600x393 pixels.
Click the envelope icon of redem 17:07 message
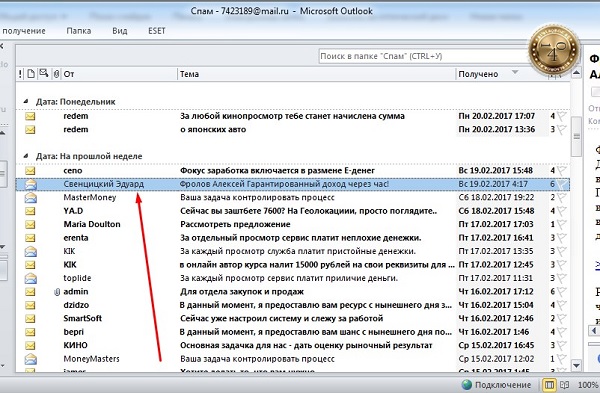click(x=30, y=116)
